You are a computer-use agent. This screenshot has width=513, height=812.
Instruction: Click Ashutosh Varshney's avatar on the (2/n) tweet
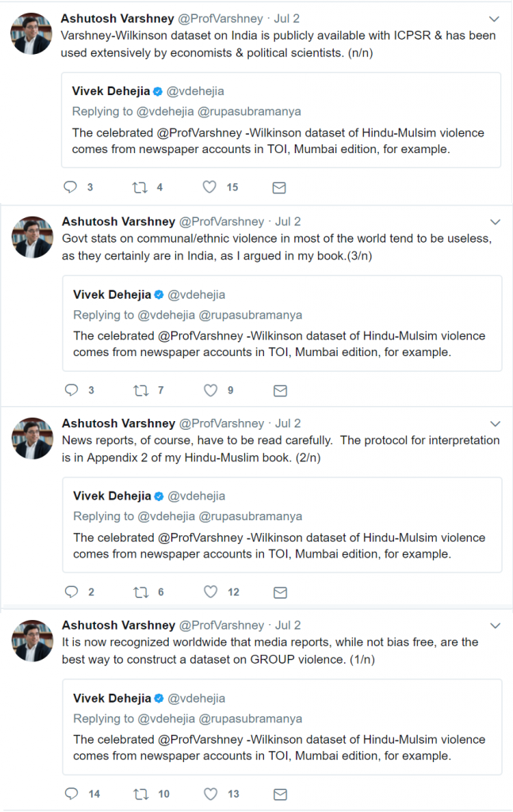[33, 439]
